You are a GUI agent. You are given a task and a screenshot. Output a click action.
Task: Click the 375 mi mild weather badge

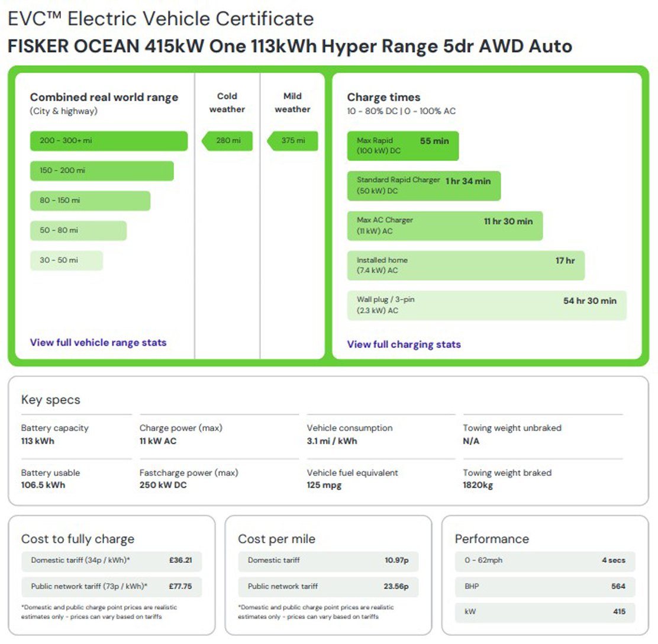(x=293, y=141)
